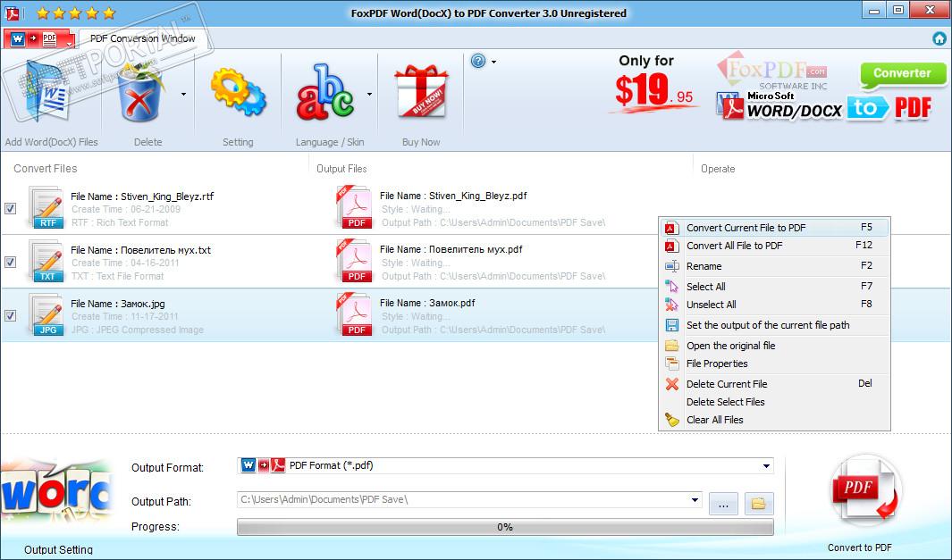Click the broom icon beside Clear All Files
Viewport: 952px width, 560px height.
[671, 420]
